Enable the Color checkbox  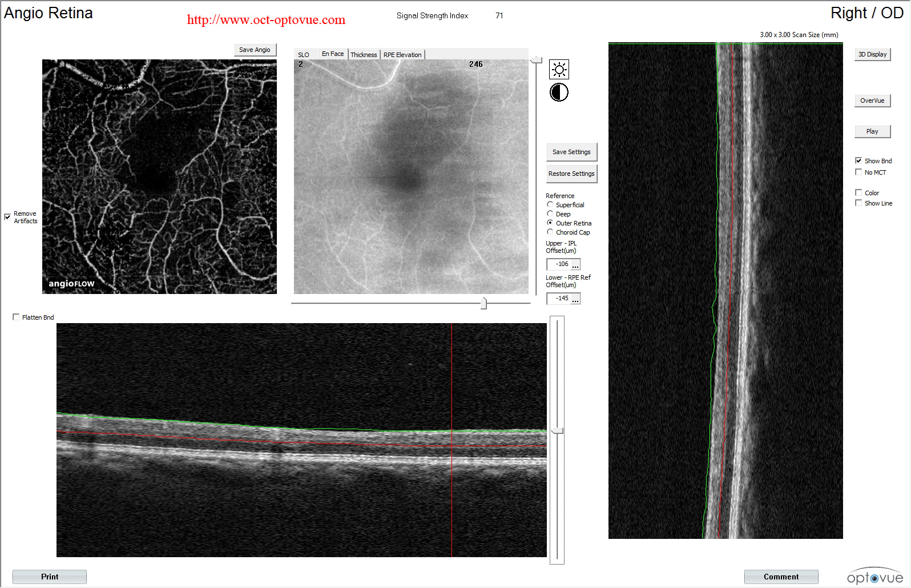click(x=858, y=193)
